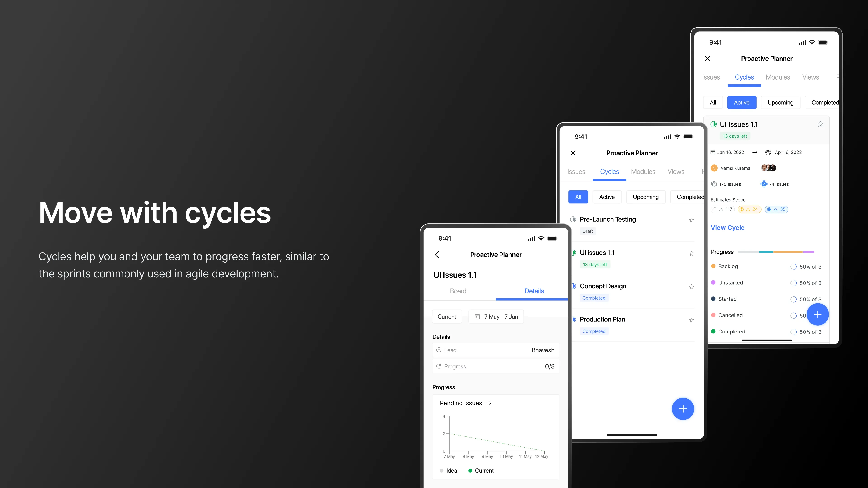Tap the back chevron on UI Issues 1.1 screen
The width and height of the screenshot is (868, 488).
tap(437, 255)
